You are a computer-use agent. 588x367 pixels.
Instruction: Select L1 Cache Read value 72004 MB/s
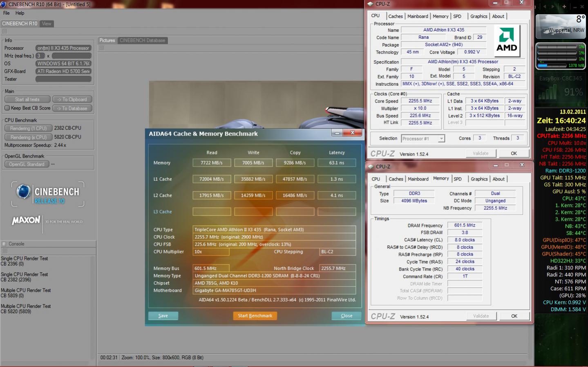(212, 179)
